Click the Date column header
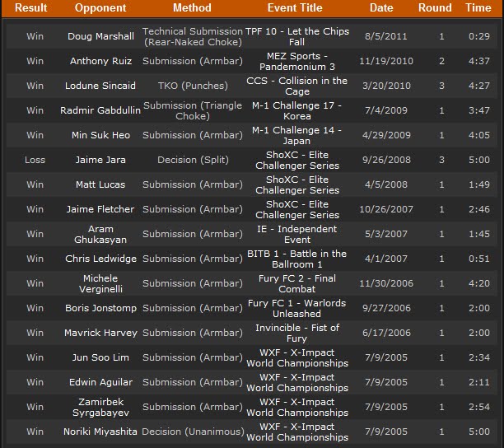The height and width of the screenshot is (448, 504). coord(381,7)
